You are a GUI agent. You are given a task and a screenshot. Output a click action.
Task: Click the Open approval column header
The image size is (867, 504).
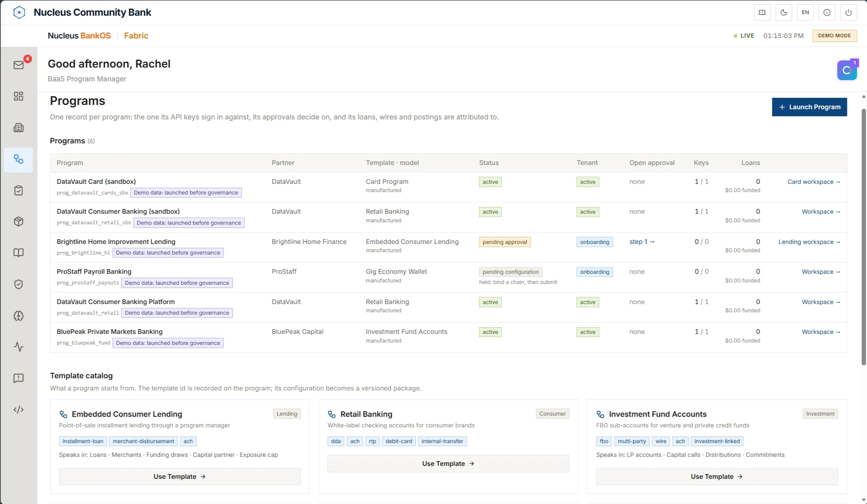(652, 163)
